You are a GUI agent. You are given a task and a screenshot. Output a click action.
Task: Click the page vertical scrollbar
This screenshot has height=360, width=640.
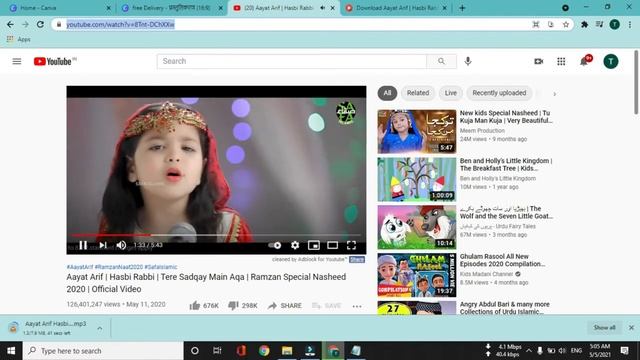636,83
